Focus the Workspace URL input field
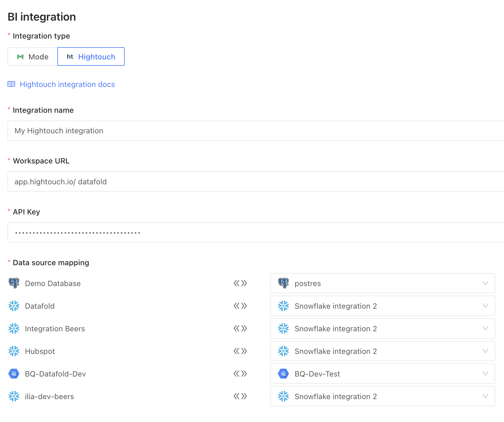504x422 pixels. [256, 182]
